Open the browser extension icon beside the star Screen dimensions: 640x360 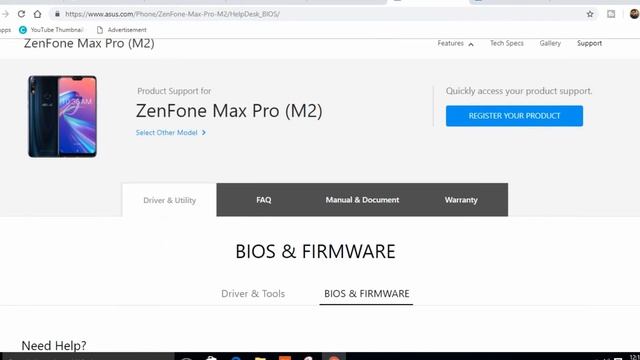611,14
